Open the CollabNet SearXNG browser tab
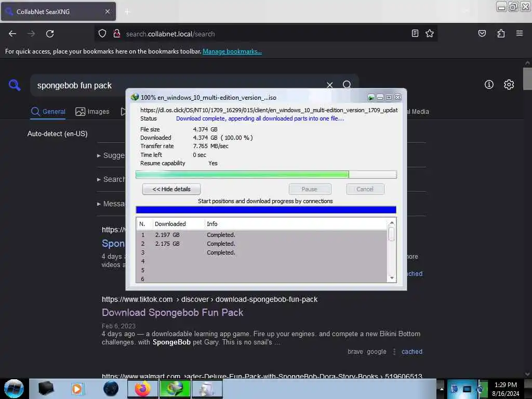532x399 pixels. [58, 11]
